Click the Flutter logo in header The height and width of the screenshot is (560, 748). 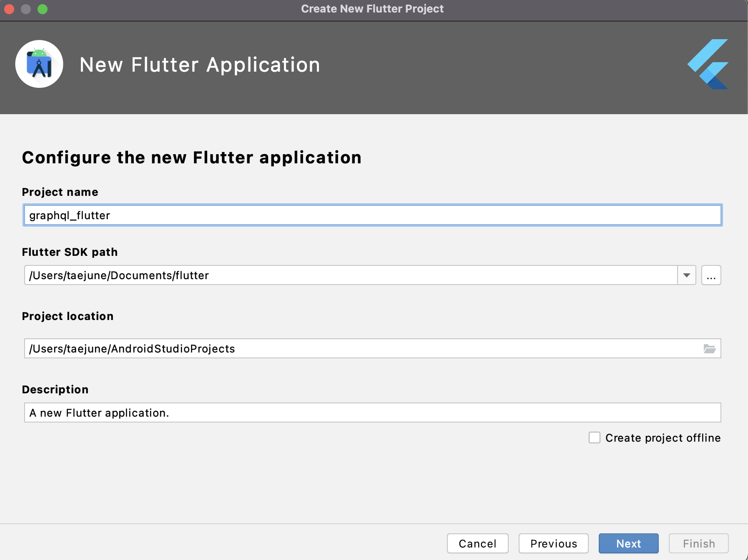[708, 64]
